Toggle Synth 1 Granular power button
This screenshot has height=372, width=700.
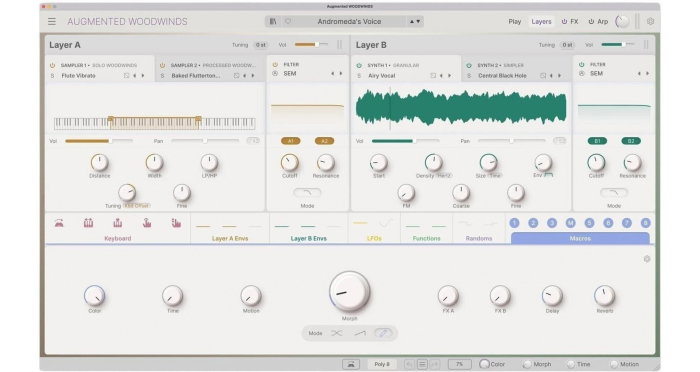coord(359,65)
